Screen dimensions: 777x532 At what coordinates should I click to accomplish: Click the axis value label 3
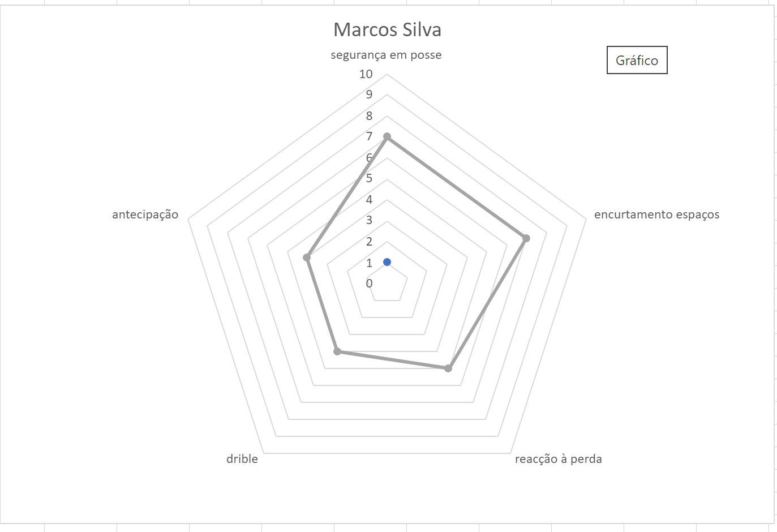point(369,220)
